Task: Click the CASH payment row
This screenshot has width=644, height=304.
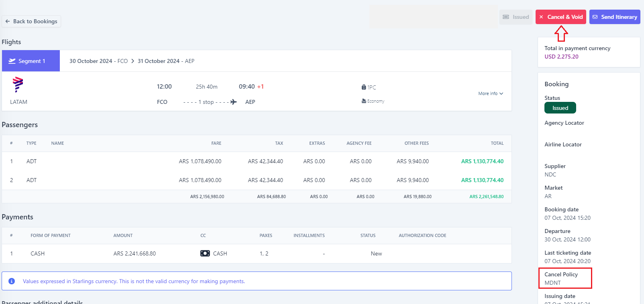Action: [x=257, y=253]
